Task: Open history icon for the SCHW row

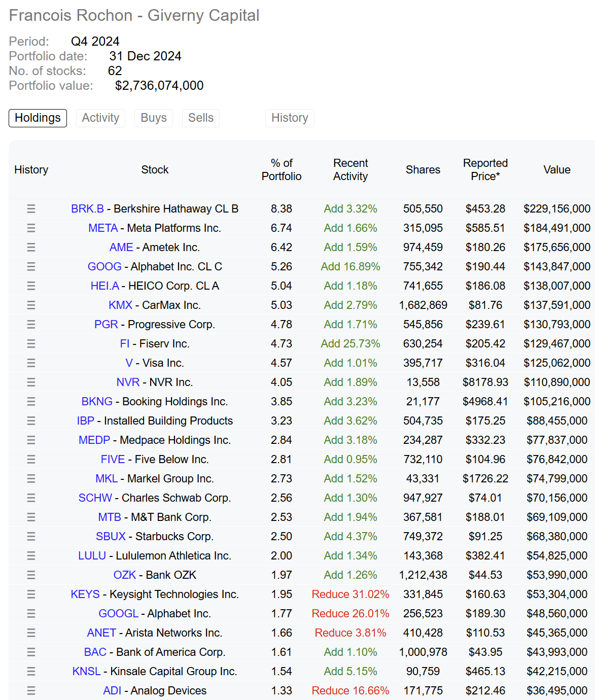Action: [31, 498]
